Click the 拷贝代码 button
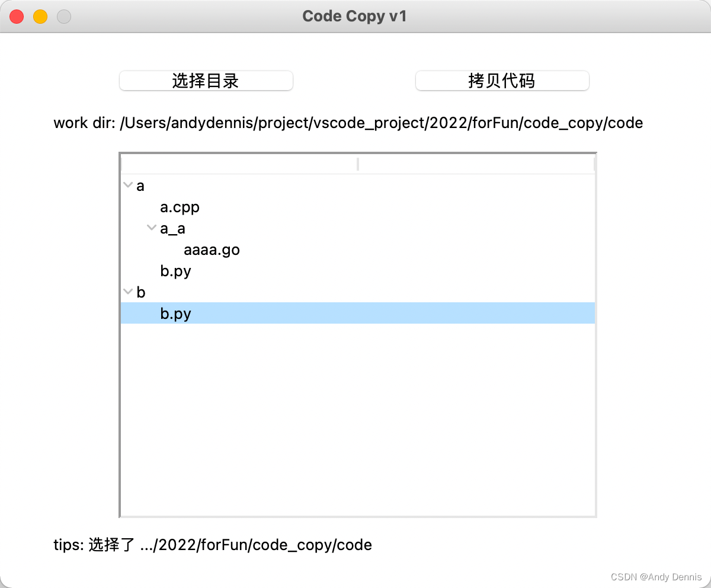The width and height of the screenshot is (711, 588). [x=501, y=80]
